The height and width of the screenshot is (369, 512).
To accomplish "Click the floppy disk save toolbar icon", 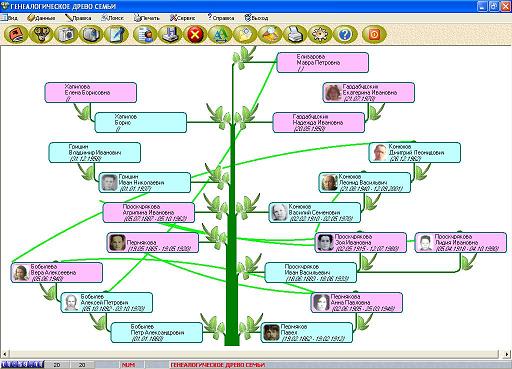I will (x=170, y=34).
